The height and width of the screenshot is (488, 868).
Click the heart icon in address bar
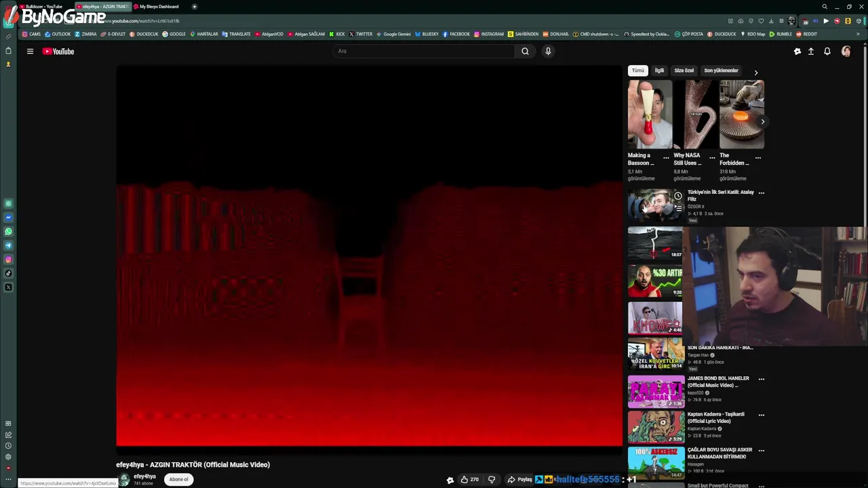(761, 21)
